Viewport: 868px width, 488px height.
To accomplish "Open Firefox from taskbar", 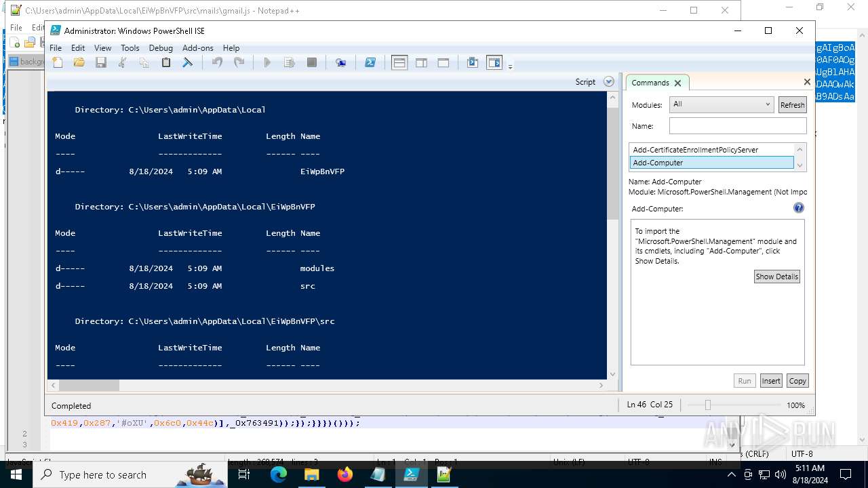I will click(x=345, y=474).
